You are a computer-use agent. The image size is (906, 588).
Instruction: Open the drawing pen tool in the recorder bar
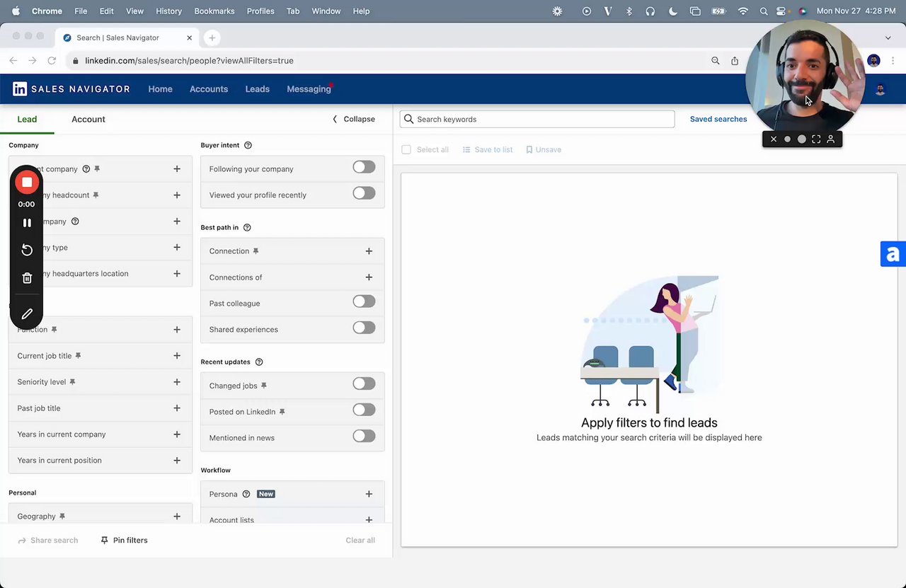pos(27,313)
